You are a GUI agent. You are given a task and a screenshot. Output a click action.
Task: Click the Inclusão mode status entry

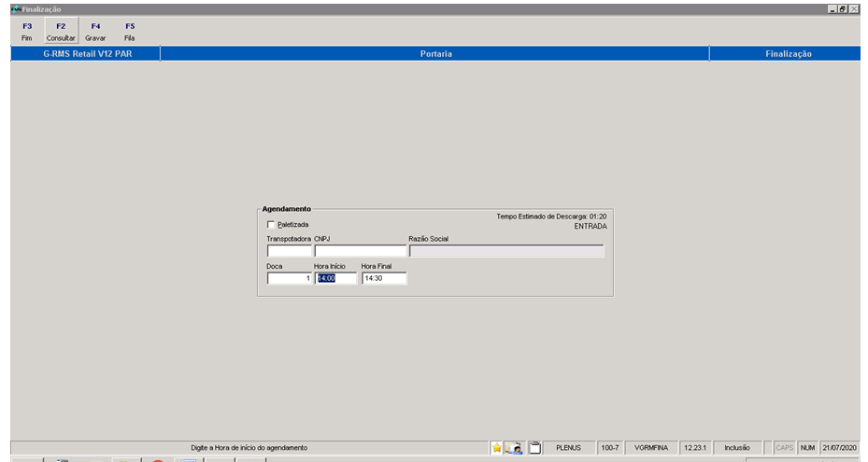point(737,448)
